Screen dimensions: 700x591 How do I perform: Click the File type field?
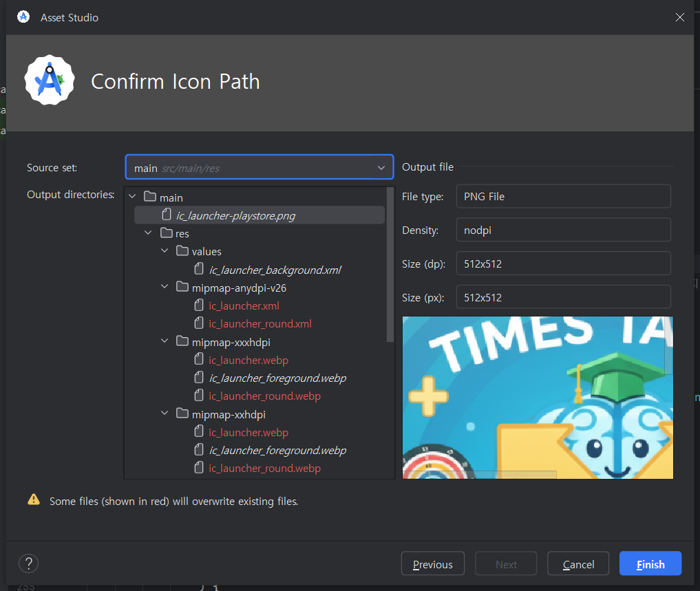point(562,197)
